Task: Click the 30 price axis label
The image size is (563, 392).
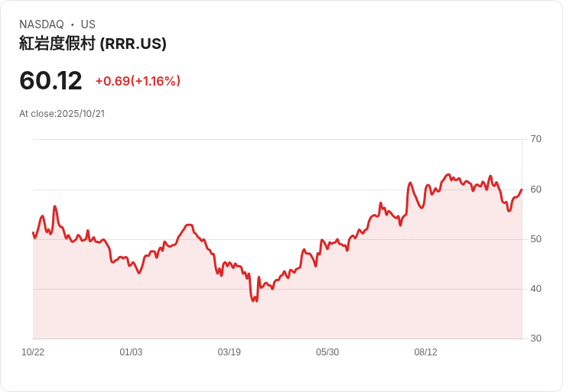Action: (535, 339)
